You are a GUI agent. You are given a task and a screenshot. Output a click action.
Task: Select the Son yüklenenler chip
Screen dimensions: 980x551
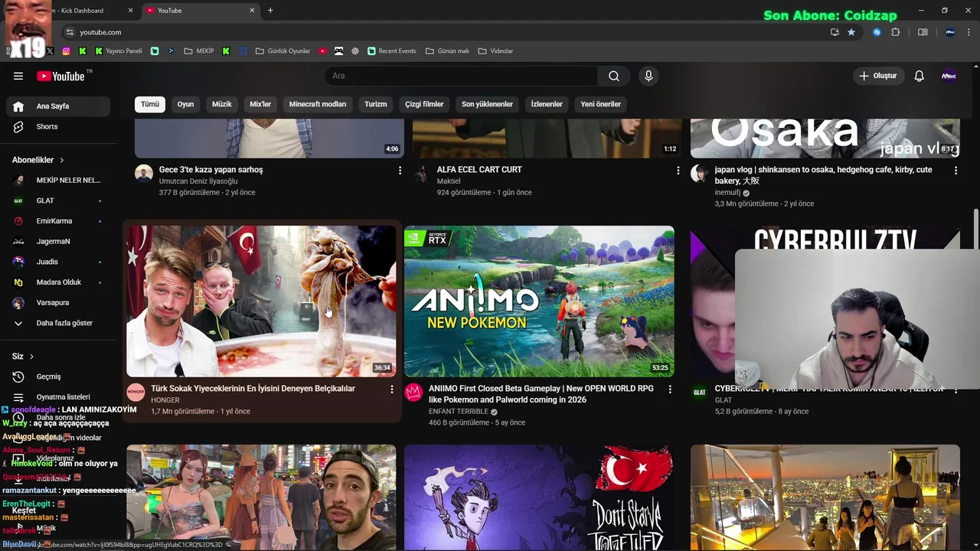click(x=487, y=104)
